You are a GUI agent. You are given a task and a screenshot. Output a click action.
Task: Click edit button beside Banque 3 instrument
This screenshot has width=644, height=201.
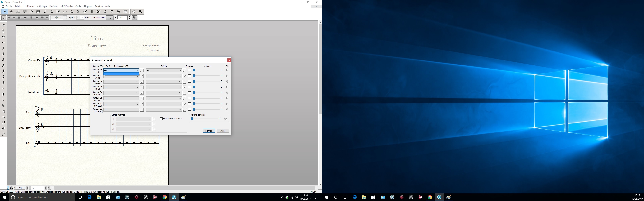point(142,82)
